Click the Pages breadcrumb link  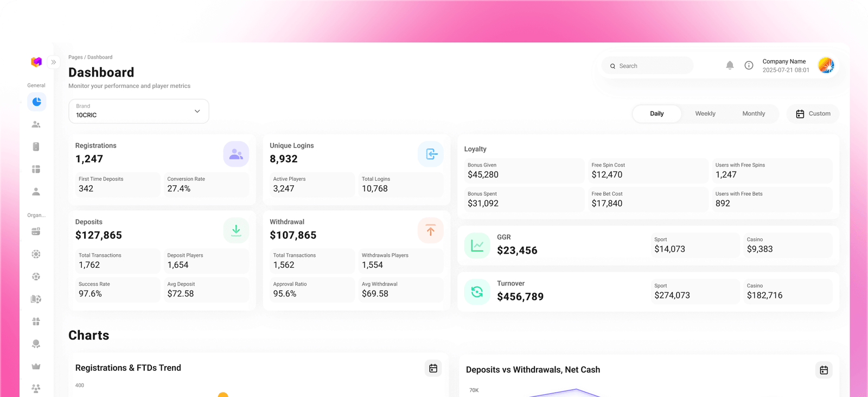tap(75, 57)
